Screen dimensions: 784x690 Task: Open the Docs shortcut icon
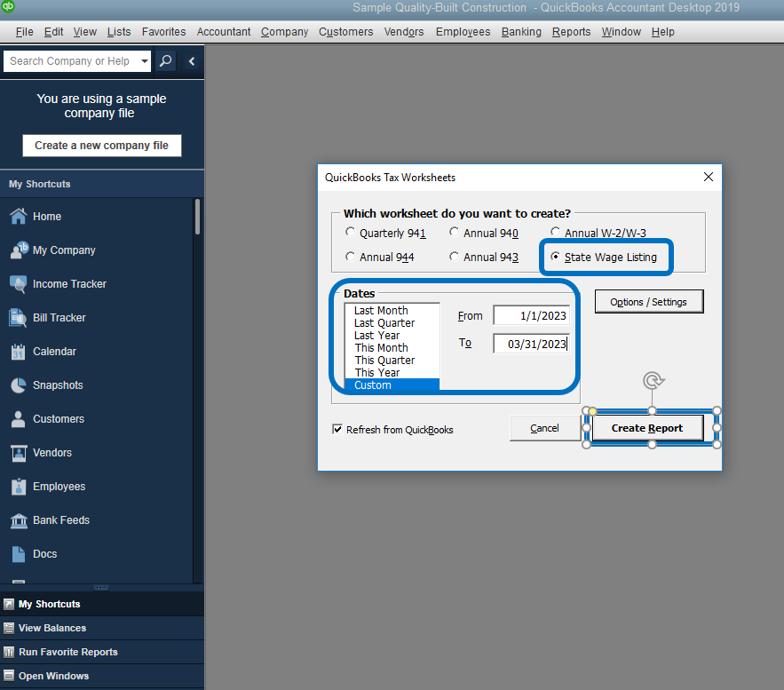tap(19, 554)
